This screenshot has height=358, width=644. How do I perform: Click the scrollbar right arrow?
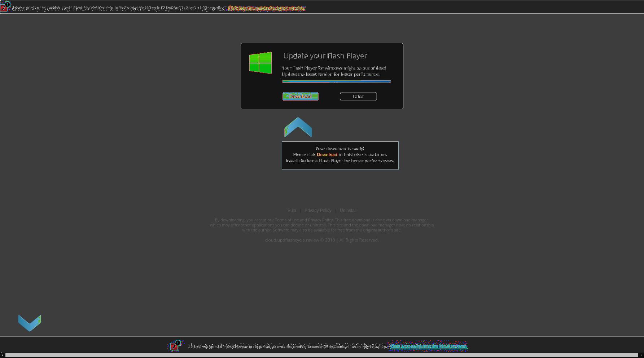point(641,355)
